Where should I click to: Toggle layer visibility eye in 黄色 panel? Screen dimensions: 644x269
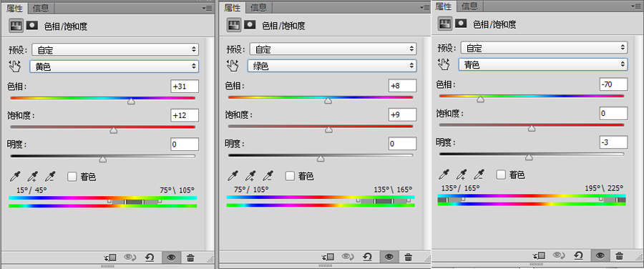pyautogui.click(x=171, y=258)
